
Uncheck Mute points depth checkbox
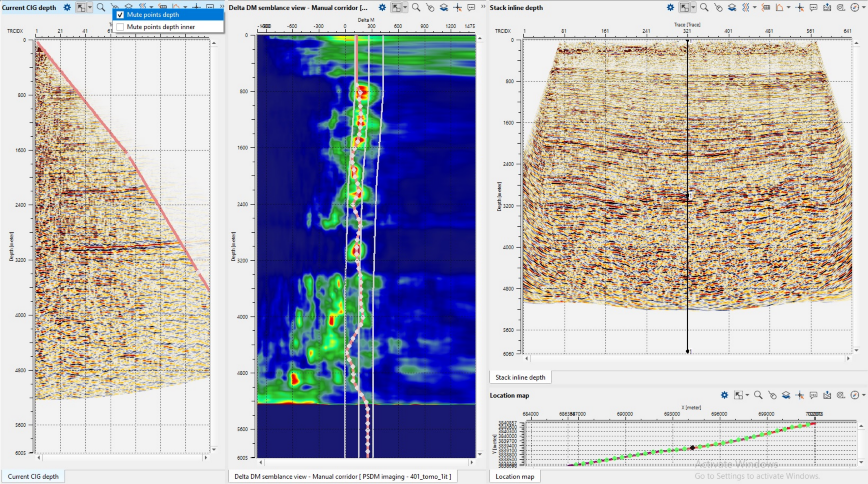[x=120, y=15]
